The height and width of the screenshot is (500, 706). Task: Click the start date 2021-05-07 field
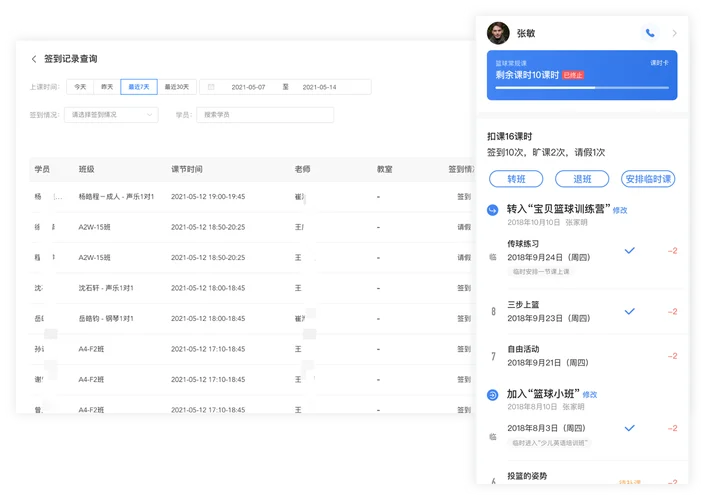[x=248, y=87]
